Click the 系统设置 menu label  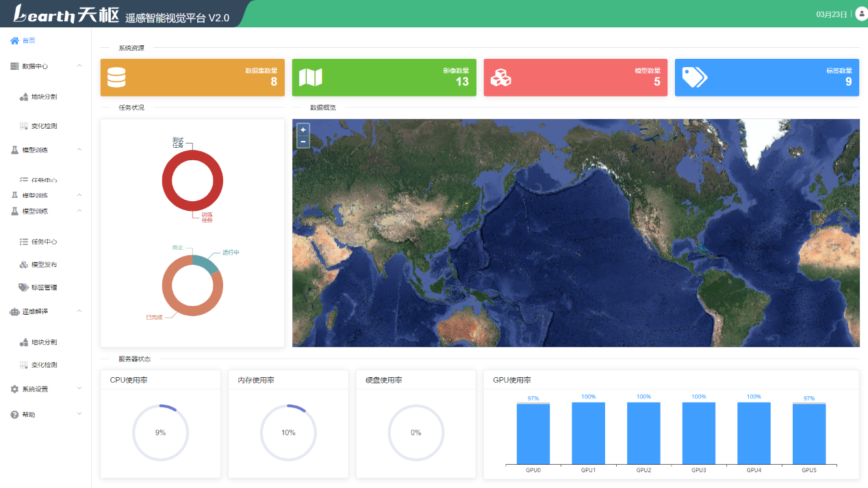(35, 389)
